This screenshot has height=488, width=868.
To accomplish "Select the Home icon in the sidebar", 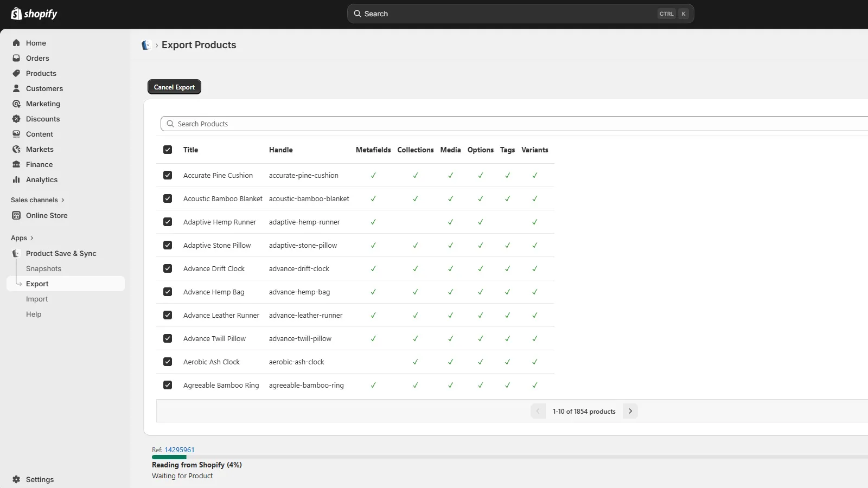I will (17, 43).
